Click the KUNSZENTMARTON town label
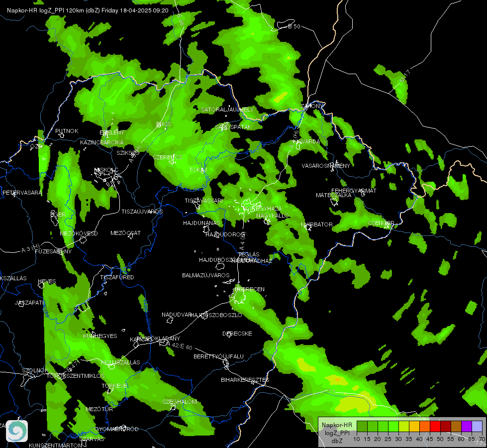Viewport: 487px width, 448px height. point(56,446)
